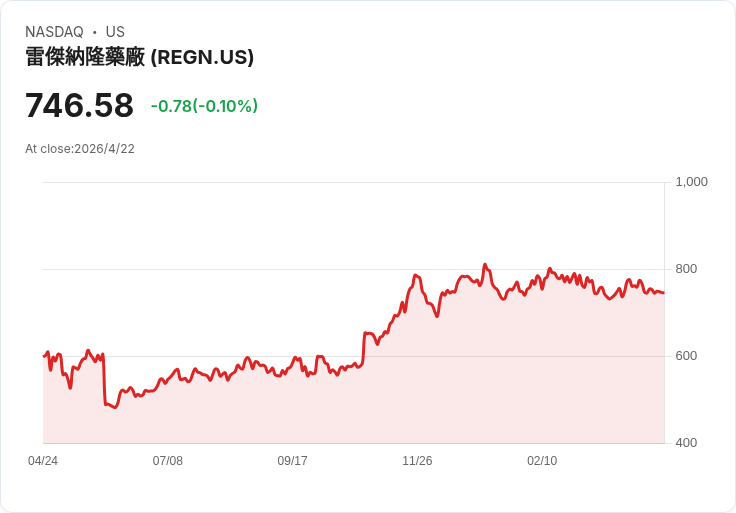Click the At close date text
The width and height of the screenshot is (736, 513).
tap(80, 149)
